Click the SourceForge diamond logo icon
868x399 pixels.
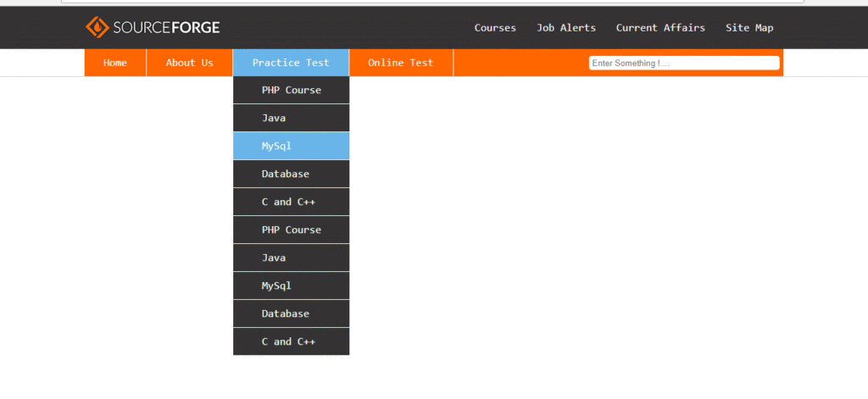click(97, 28)
